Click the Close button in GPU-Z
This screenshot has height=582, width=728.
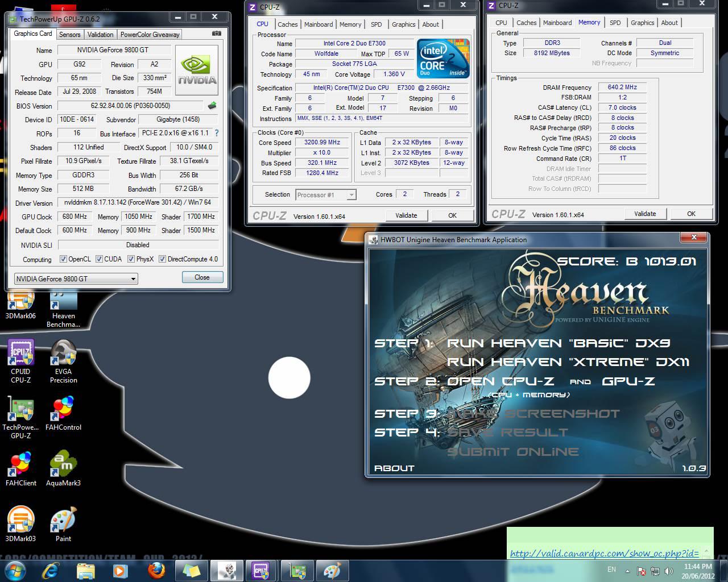pyautogui.click(x=202, y=277)
